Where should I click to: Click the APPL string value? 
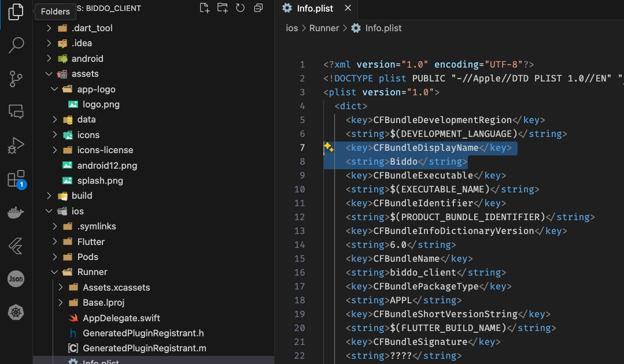(x=401, y=300)
